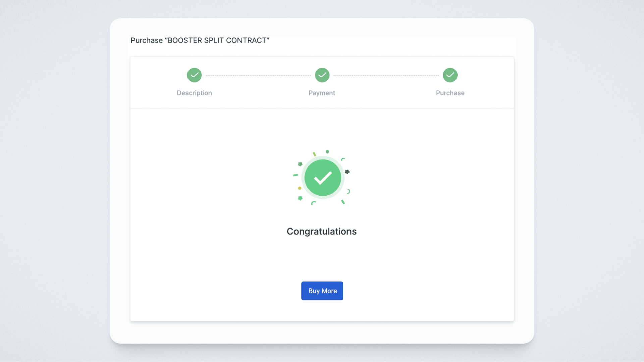
Task: Click the horizontal green dash confetti on the left
Action: 296,175
